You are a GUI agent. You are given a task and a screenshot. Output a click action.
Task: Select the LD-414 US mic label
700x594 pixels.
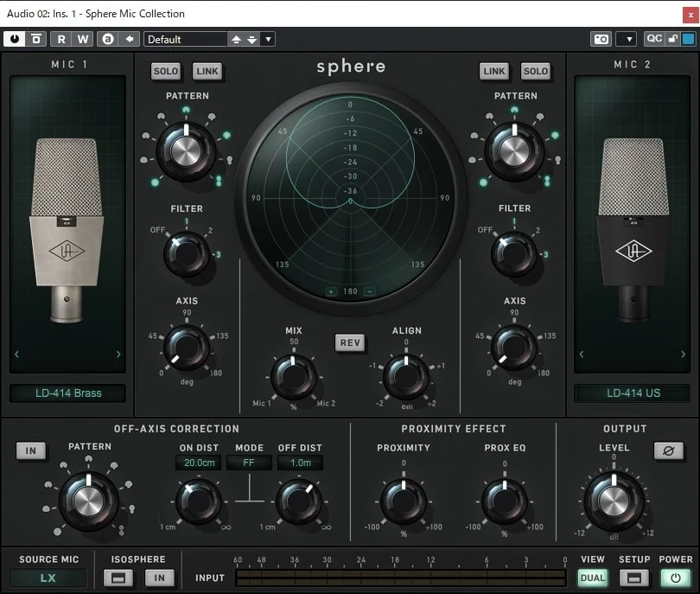[x=632, y=392]
